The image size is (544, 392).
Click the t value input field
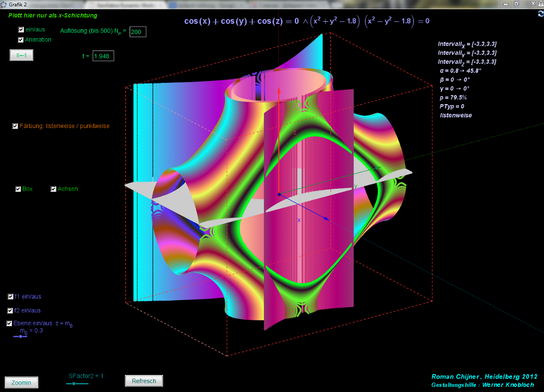(x=103, y=56)
